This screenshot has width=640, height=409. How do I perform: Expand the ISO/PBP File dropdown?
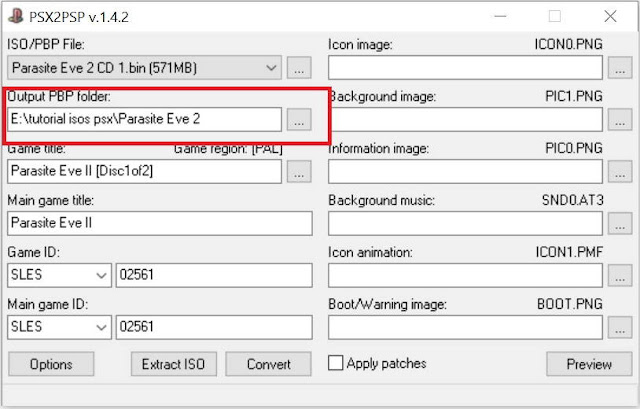(271, 68)
